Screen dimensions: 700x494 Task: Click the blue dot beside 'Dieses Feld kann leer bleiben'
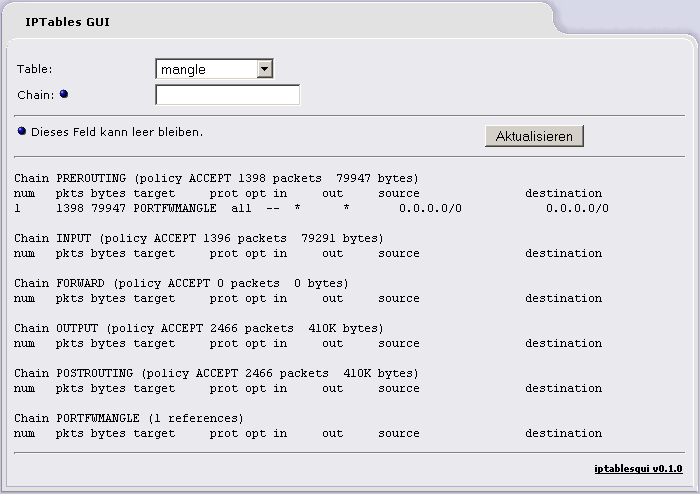[22, 131]
